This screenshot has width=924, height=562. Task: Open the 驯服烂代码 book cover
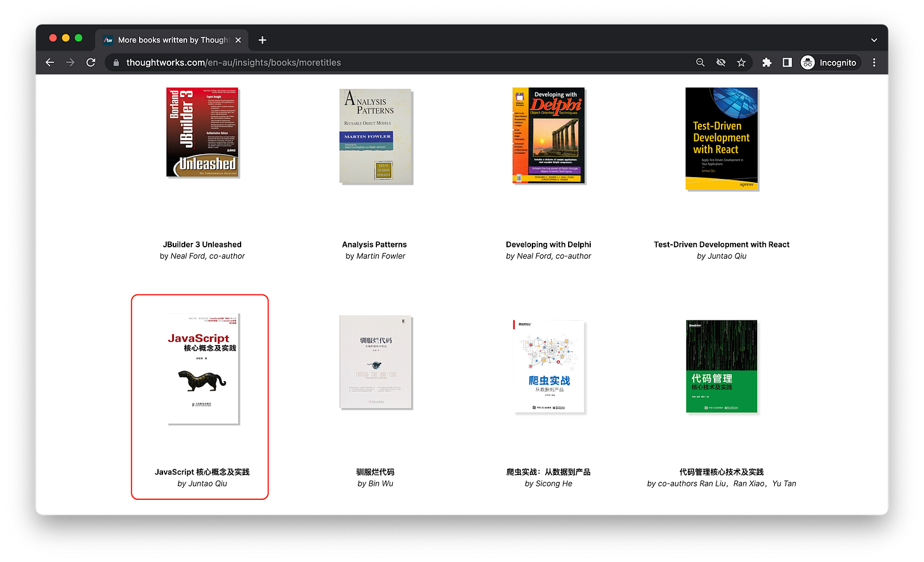point(376,362)
